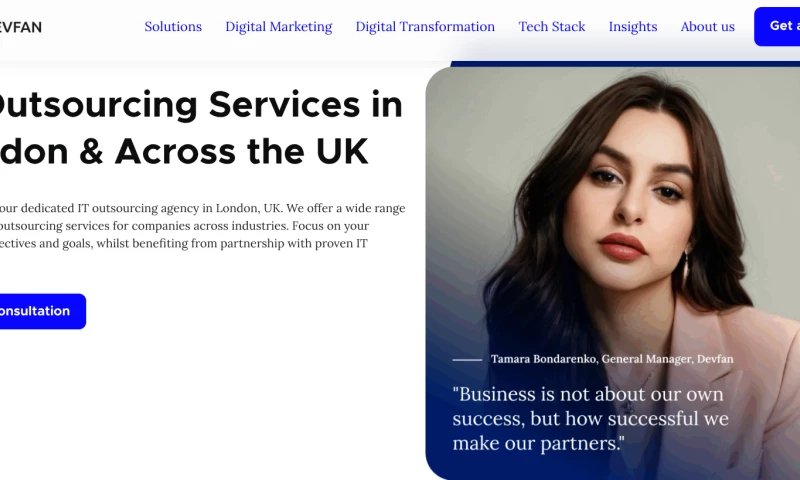Click the dark blue bar above photo card

tap(625, 64)
